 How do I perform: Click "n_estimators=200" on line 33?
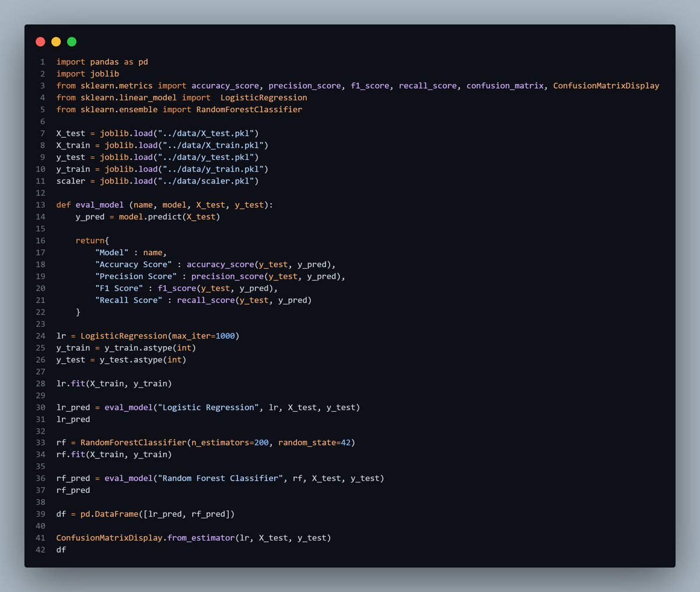click(x=230, y=443)
